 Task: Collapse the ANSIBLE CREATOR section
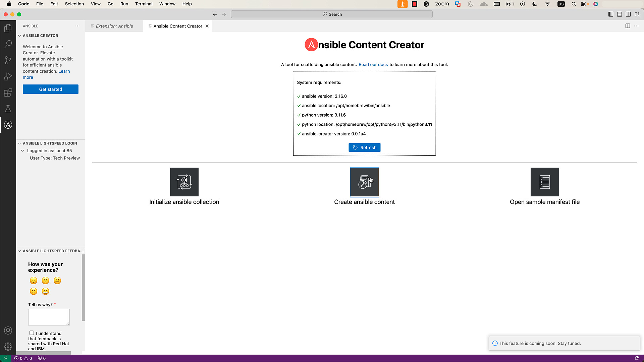(19, 36)
